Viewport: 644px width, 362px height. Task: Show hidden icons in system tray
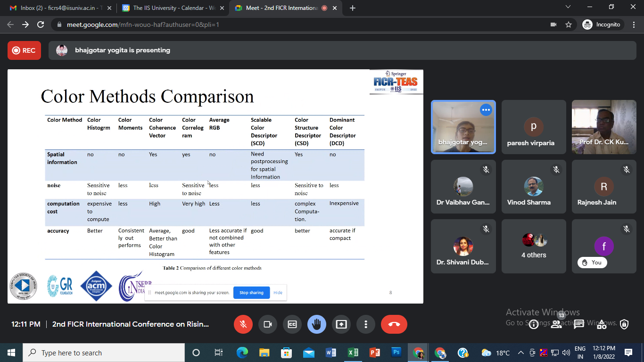pyautogui.click(x=521, y=353)
